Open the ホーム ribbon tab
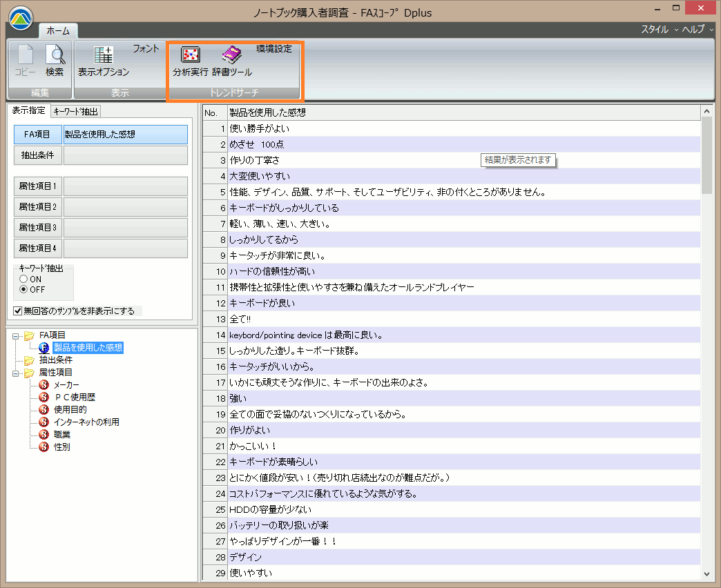721x588 pixels. (x=58, y=30)
